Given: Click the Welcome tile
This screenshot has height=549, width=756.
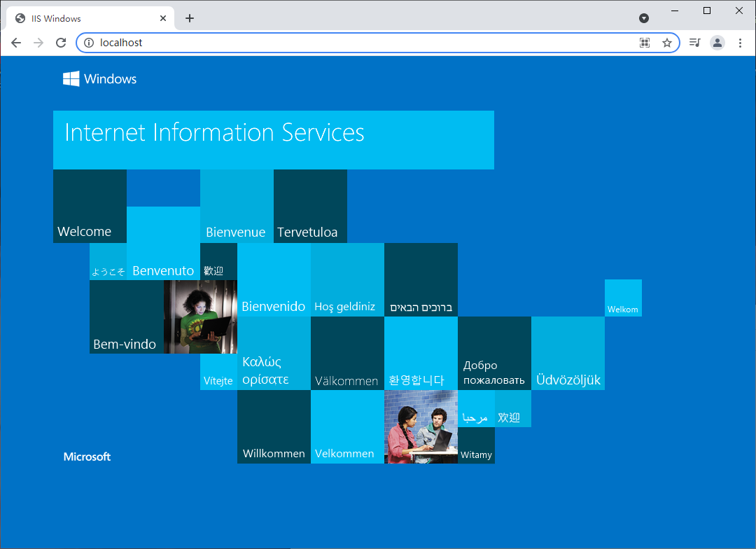Looking at the screenshot, I should (x=90, y=206).
